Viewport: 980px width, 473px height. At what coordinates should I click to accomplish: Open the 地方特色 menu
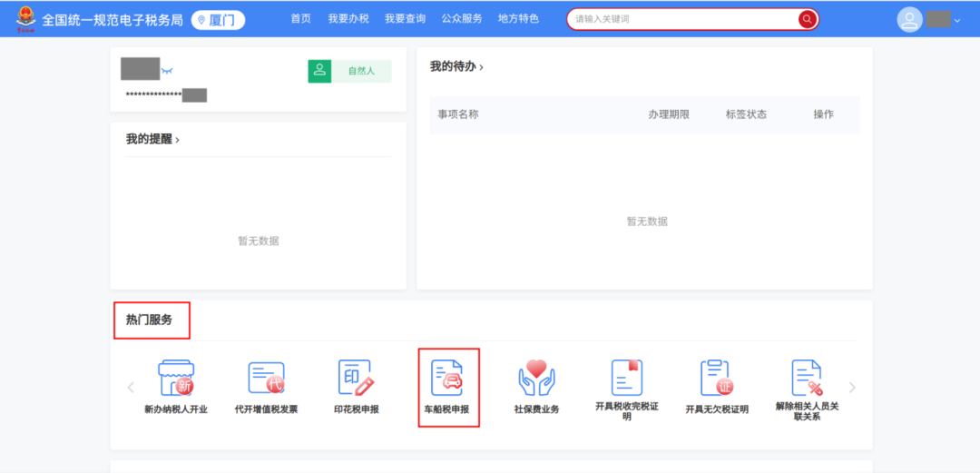point(518,19)
